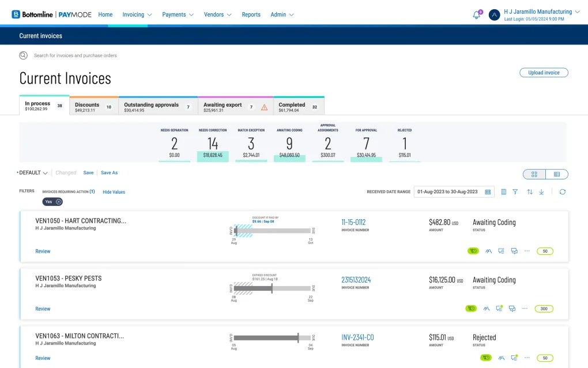This screenshot has width=588, height=368.
Task: Switch to table list view
Action: tap(557, 174)
